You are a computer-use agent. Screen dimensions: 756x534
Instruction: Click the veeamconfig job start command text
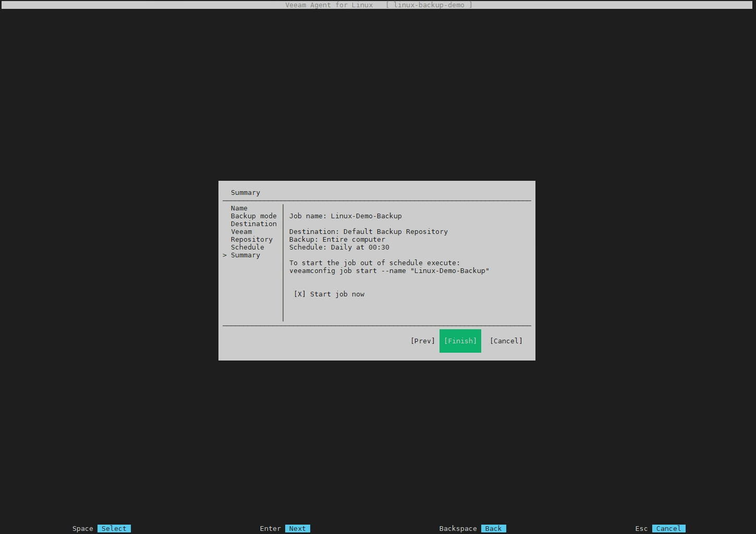389,271
